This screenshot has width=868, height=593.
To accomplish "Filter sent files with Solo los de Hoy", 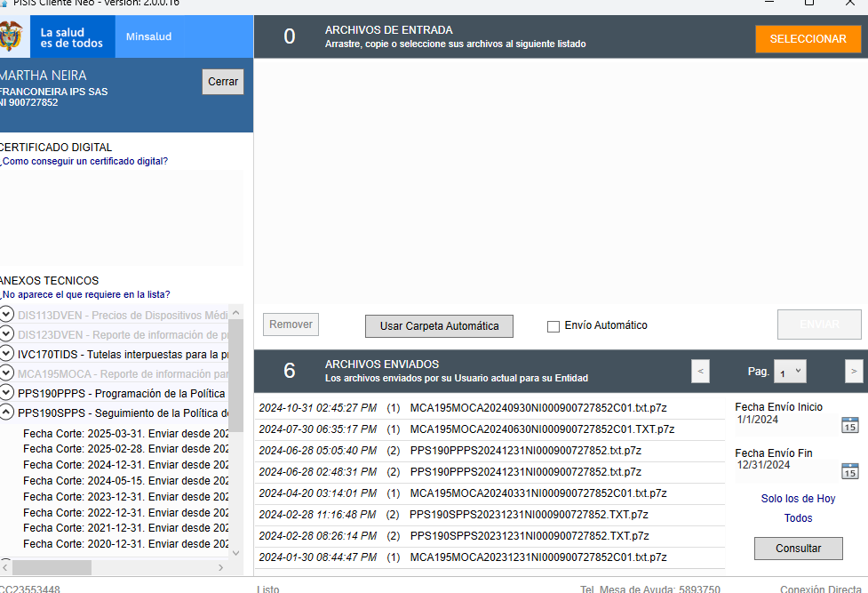I will pyautogui.click(x=798, y=499).
